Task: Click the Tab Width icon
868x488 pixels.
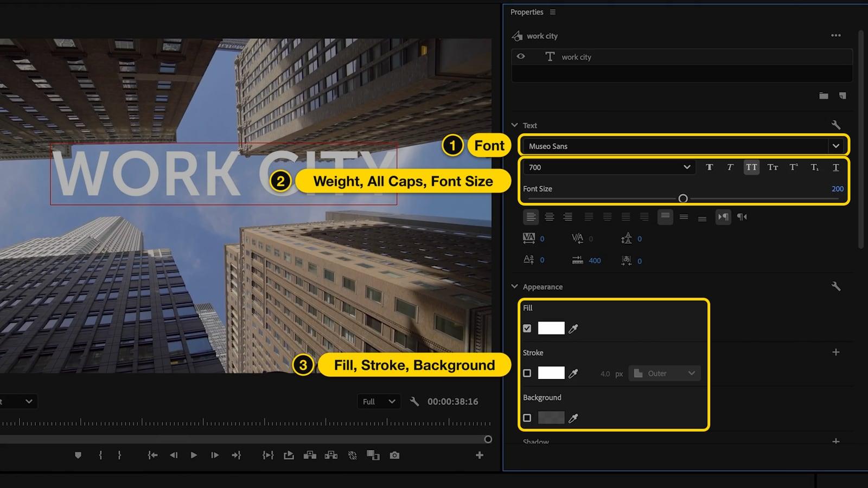Action: [578, 260]
